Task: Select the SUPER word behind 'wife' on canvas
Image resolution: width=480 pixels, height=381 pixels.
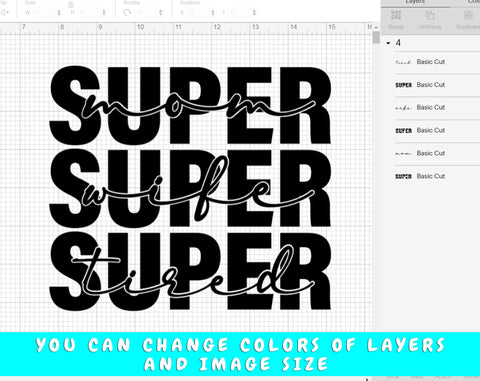Action: (190, 189)
